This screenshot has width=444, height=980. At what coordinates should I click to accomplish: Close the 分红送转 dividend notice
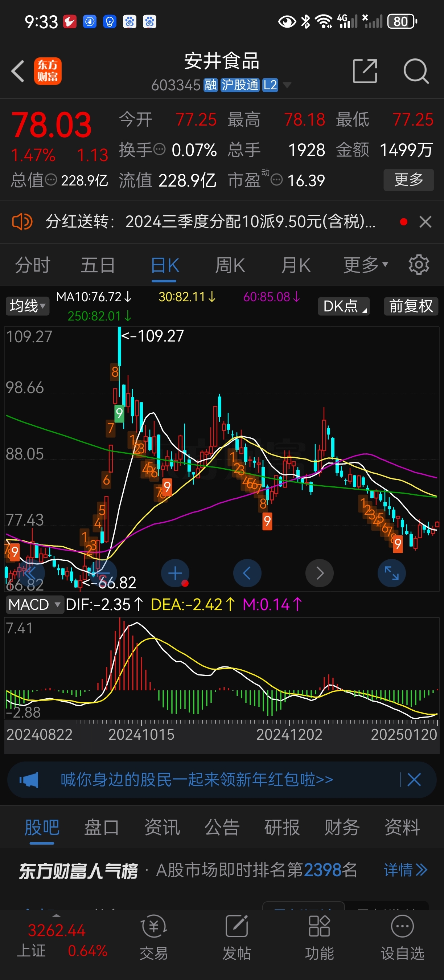[x=425, y=221]
